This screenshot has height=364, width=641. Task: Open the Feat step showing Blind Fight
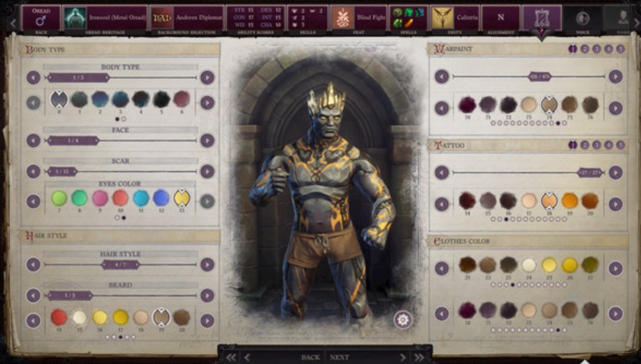click(358, 17)
